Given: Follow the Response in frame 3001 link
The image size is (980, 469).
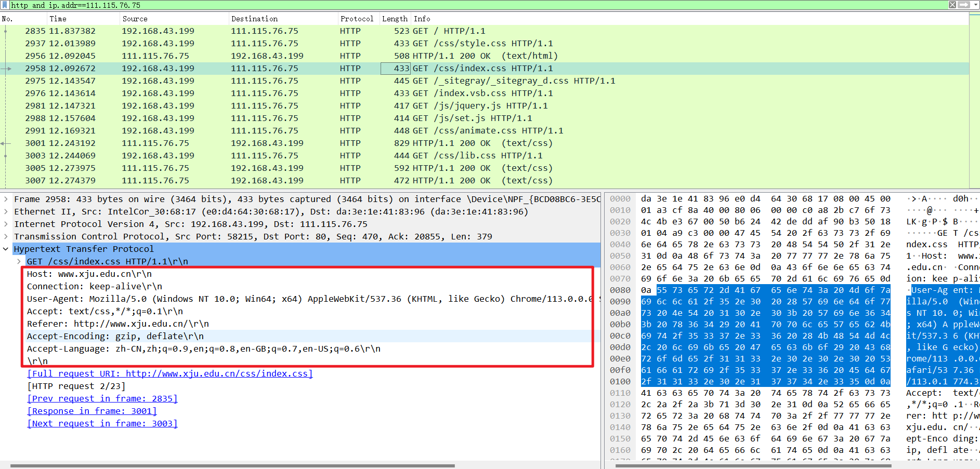Looking at the screenshot, I should coord(92,411).
